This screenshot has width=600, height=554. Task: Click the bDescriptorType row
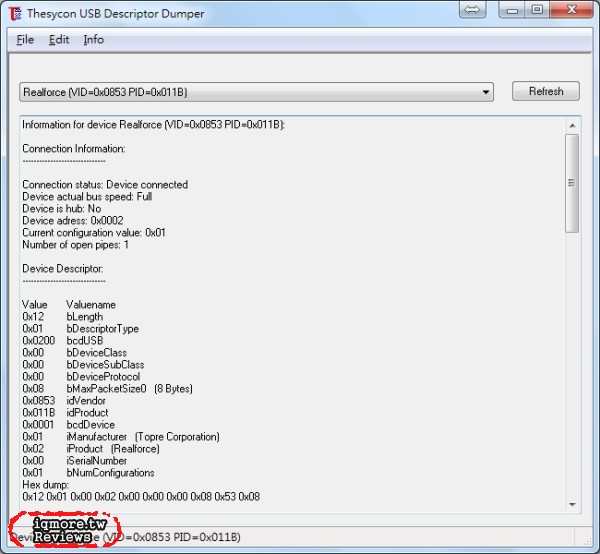[81, 329]
